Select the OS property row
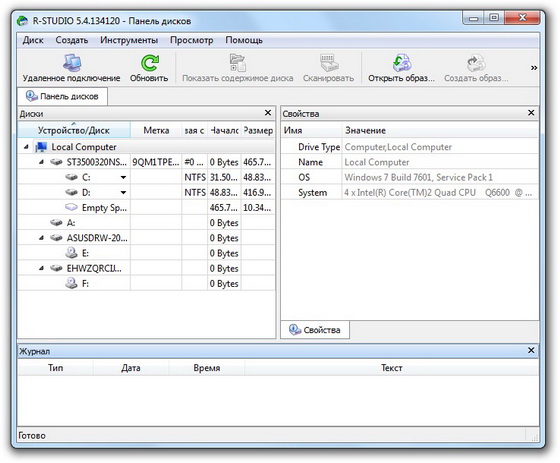Image resolution: width=560 pixels, height=463 pixels. tap(410, 177)
